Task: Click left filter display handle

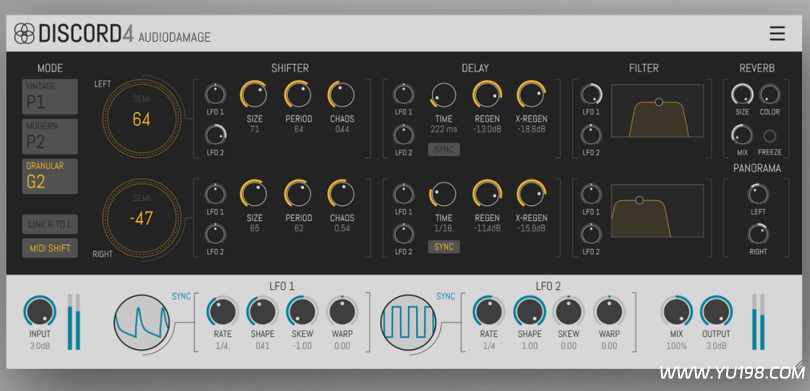Action: [659, 102]
